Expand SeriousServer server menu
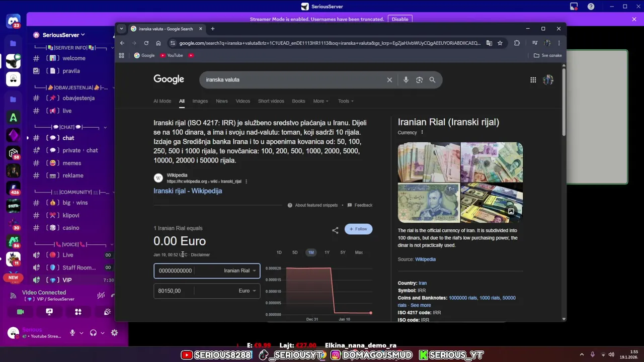The width and height of the screenshot is (644, 362). tap(63, 35)
